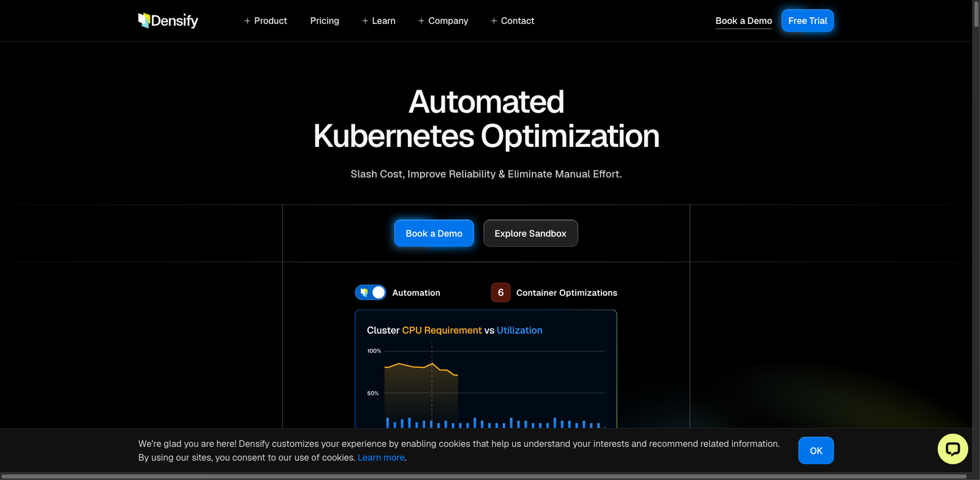Click the blue Book a Demo button
Viewport: 980px width, 480px height.
pos(434,233)
